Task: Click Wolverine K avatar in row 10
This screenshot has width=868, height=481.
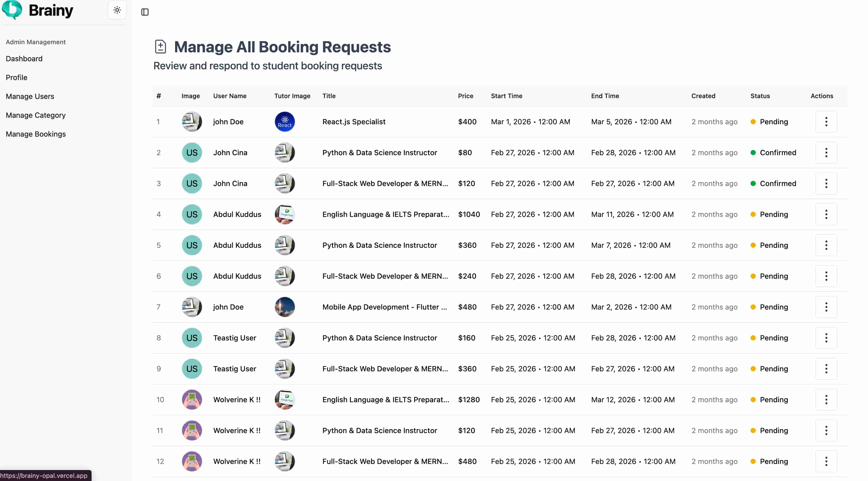Action: (x=192, y=400)
